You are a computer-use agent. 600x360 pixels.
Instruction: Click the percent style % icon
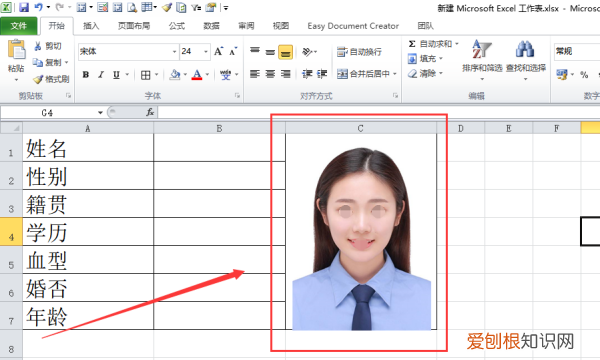pos(584,75)
